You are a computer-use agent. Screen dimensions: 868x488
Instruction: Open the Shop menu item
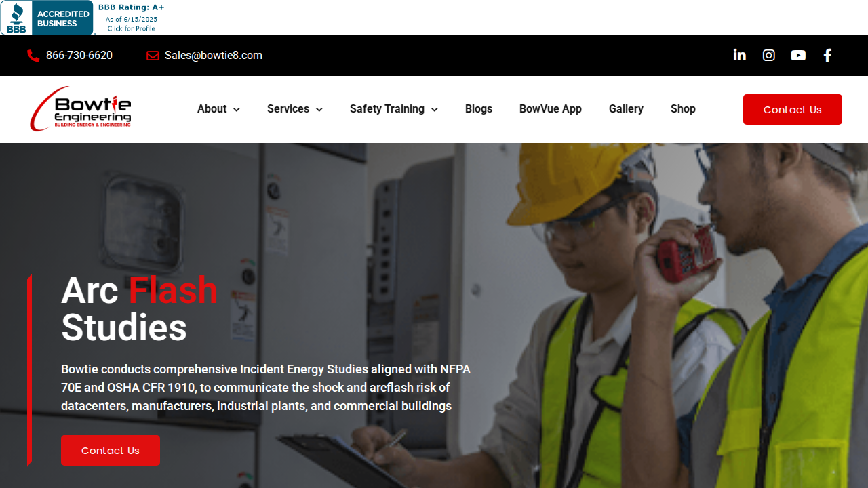[683, 109]
